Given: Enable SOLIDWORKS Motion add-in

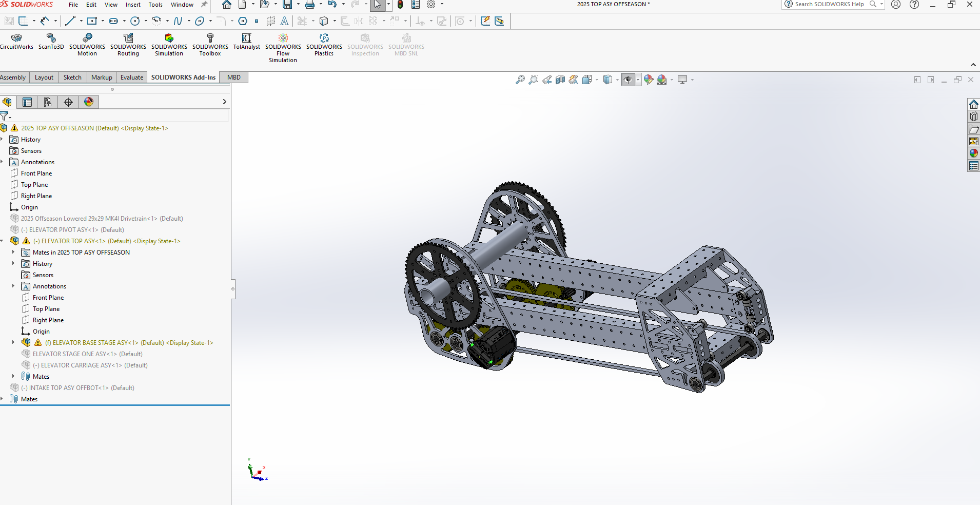Looking at the screenshot, I should [x=87, y=45].
